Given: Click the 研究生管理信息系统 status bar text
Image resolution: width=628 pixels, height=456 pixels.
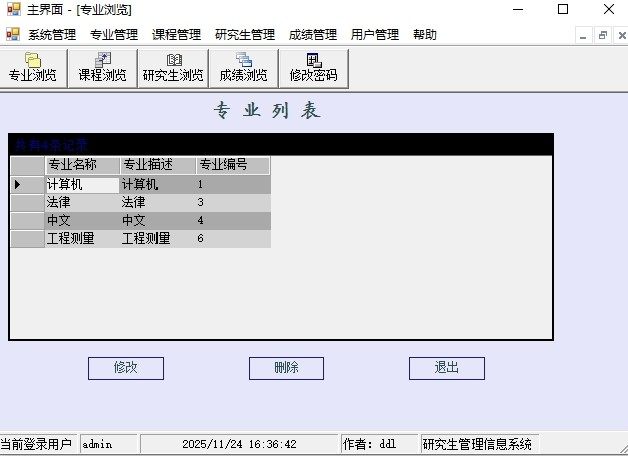Looking at the screenshot, I should (479, 444).
